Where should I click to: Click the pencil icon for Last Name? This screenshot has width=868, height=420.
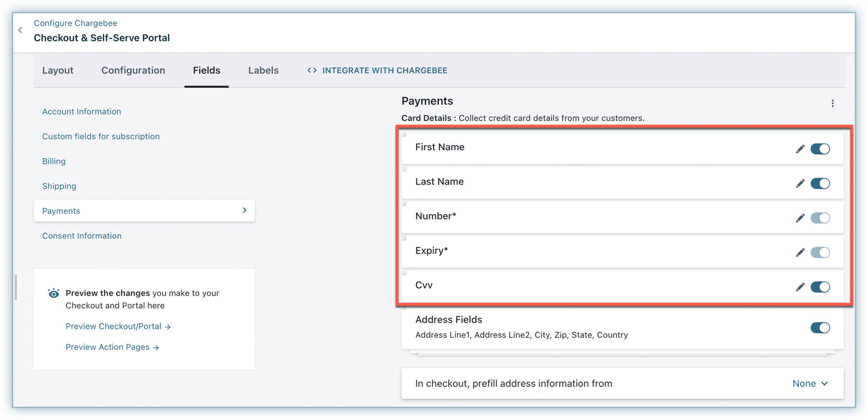[800, 184]
